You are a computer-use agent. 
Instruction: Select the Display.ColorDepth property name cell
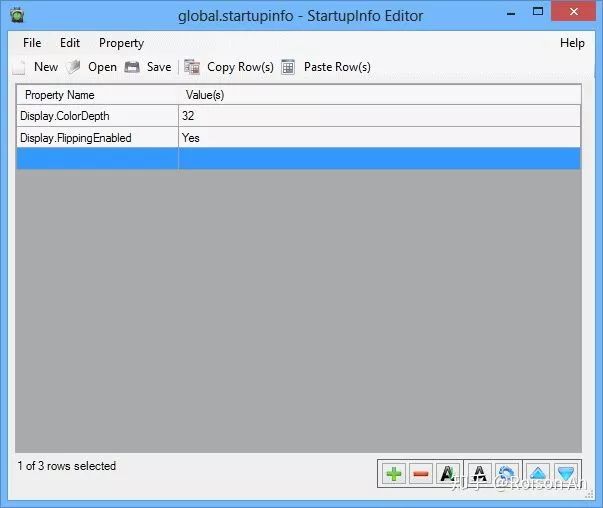97,116
